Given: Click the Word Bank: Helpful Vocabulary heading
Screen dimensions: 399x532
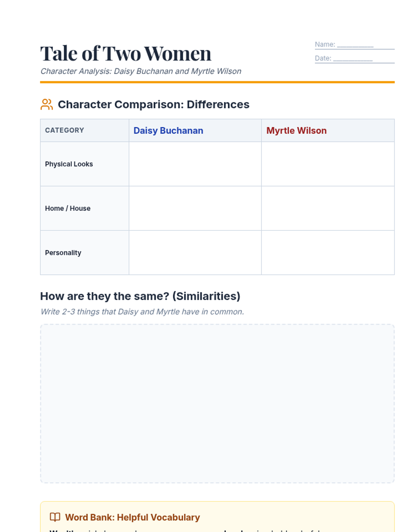Looking at the screenshot, I should [132, 517].
